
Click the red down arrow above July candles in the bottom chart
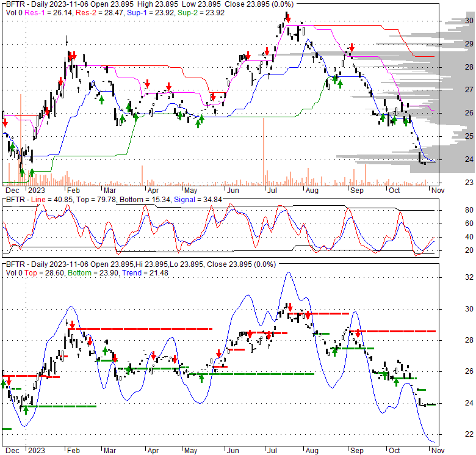point(290,307)
